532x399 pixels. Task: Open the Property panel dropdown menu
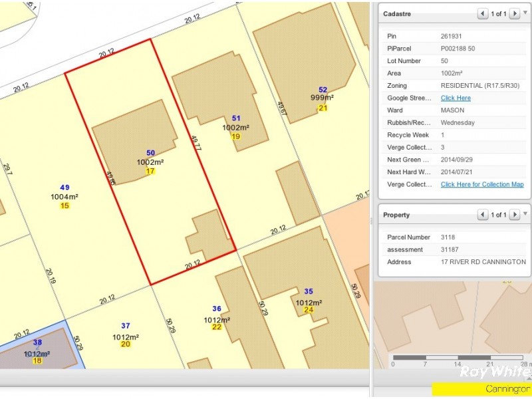pos(525,214)
